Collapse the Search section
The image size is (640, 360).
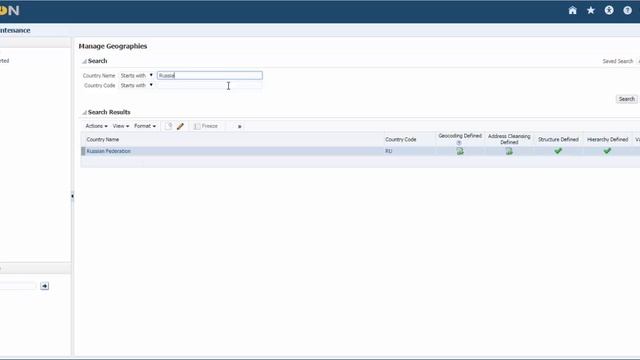pos(84,61)
